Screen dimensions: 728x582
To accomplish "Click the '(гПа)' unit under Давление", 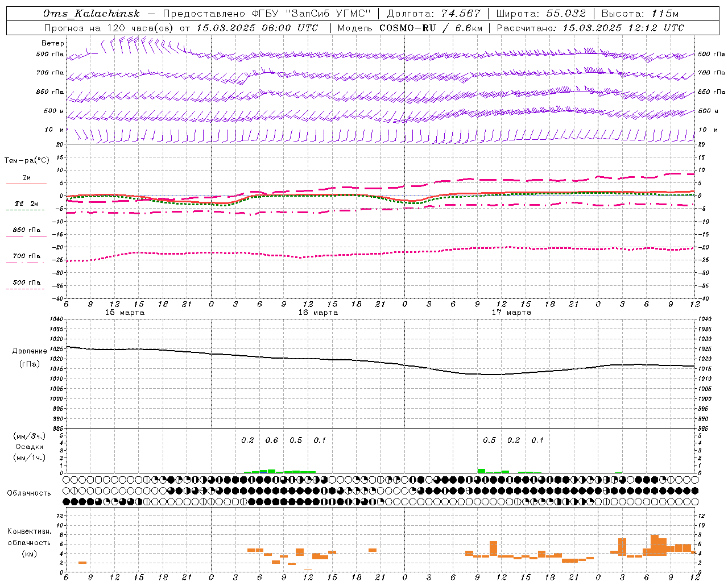I will pyautogui.click(x=30, y=364).
